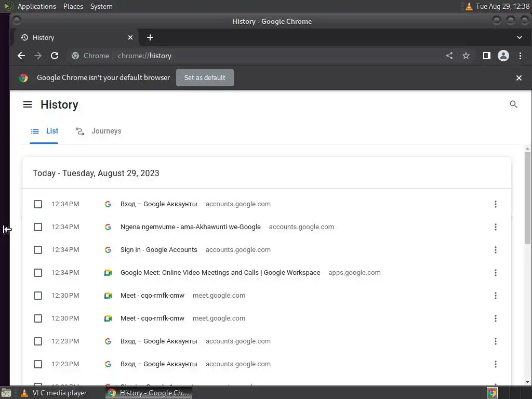
Task: Go back using the browser back arrow
Action: tap(21, 56)
